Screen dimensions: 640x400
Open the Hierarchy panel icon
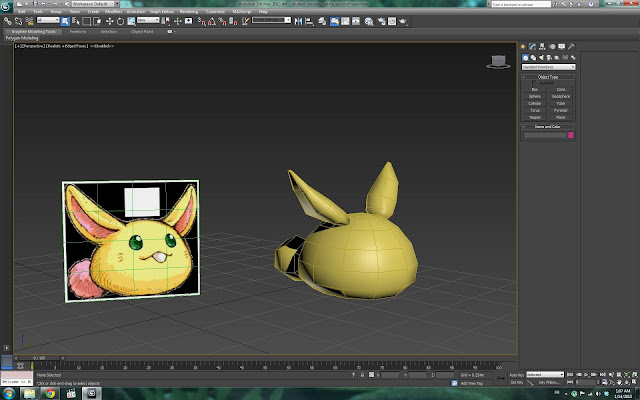pos(544,46)
